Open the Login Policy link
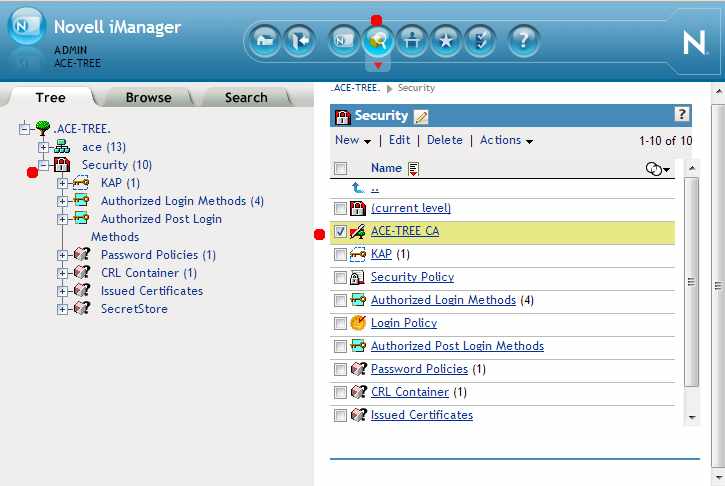 (404, 323)
